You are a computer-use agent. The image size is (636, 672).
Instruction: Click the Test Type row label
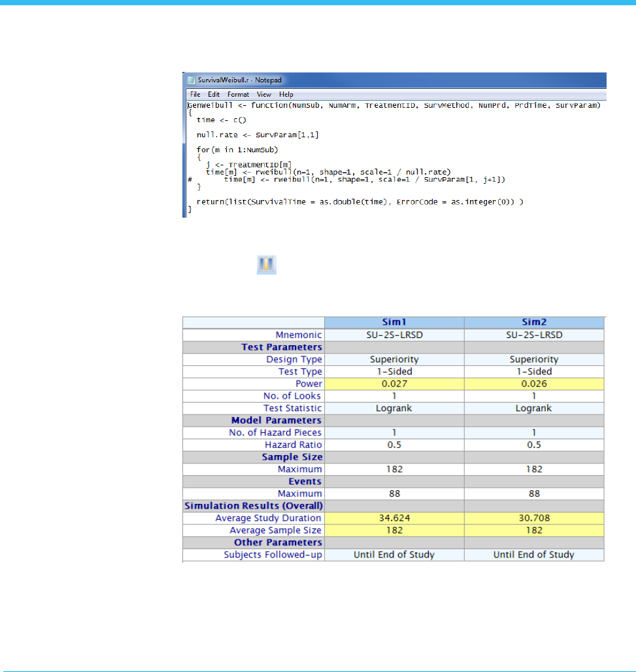coord(300,371)
